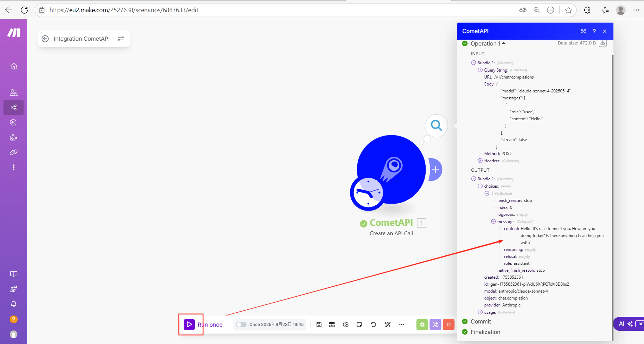644x344 pixels.
Task: Collapse the choices array
Action: [x=480, y=186]
